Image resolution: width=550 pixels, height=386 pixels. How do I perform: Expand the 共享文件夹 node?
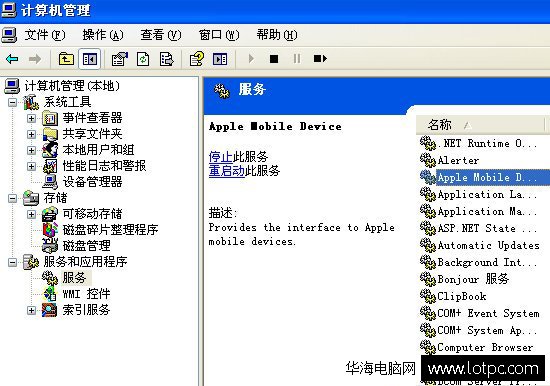tap(31, 134)
